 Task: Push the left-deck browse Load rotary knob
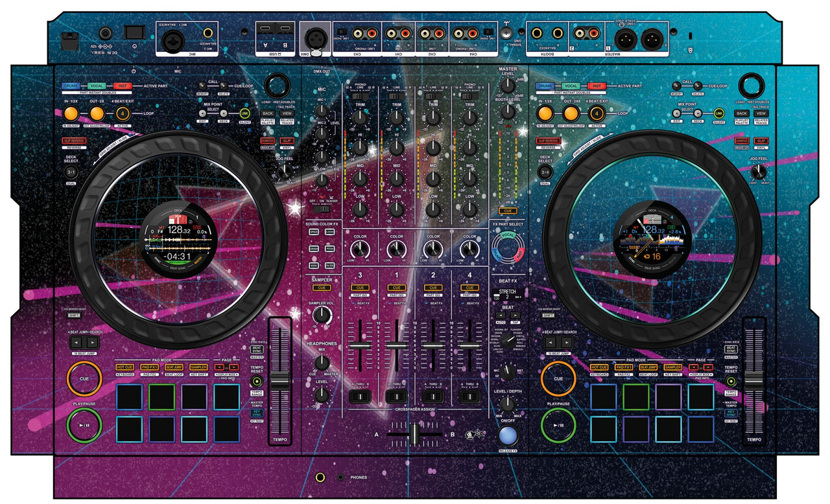[276, 86]
